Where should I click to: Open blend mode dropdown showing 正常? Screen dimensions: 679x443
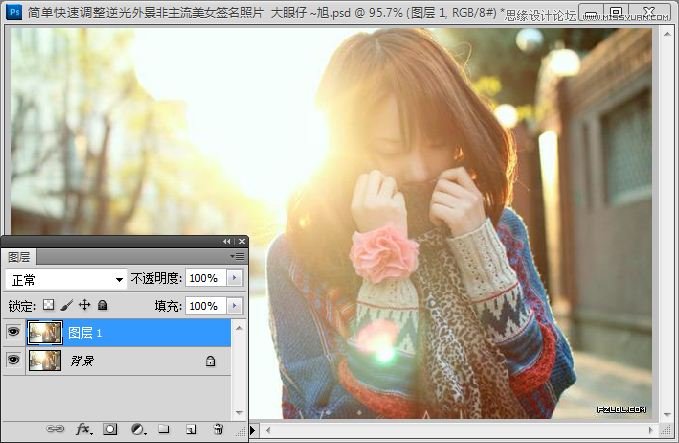[x=66, y=280]
